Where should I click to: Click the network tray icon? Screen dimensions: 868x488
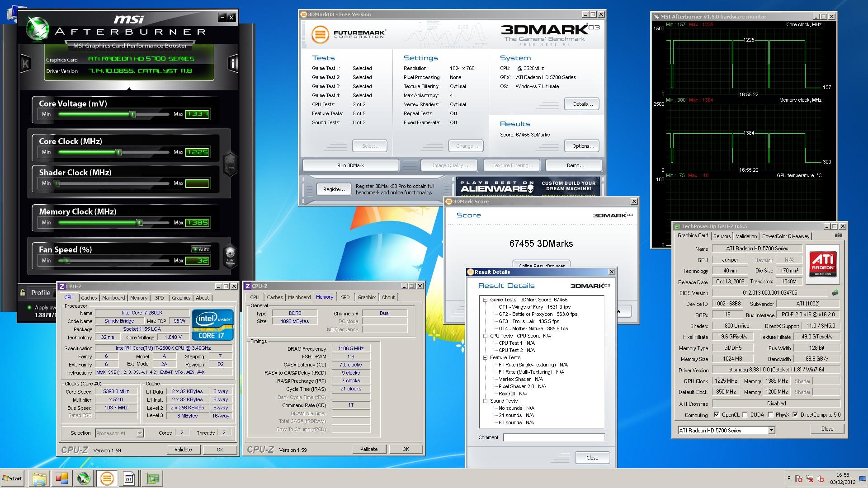tap(809, 479)
